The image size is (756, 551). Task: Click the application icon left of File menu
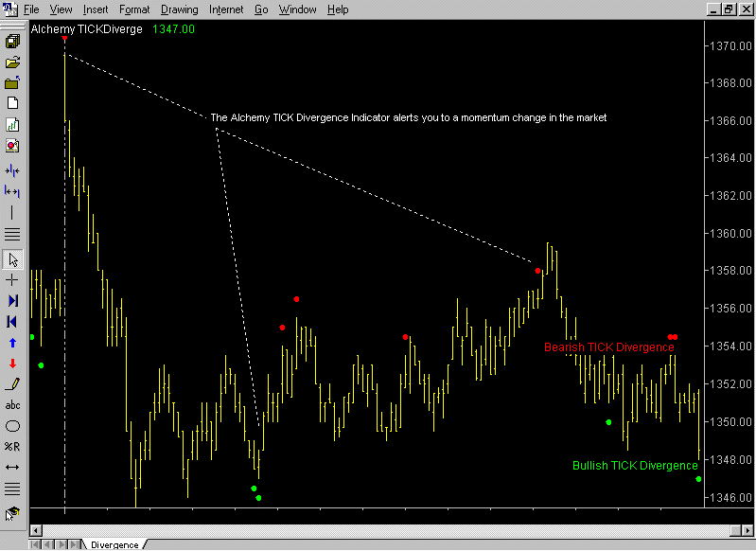10,9
